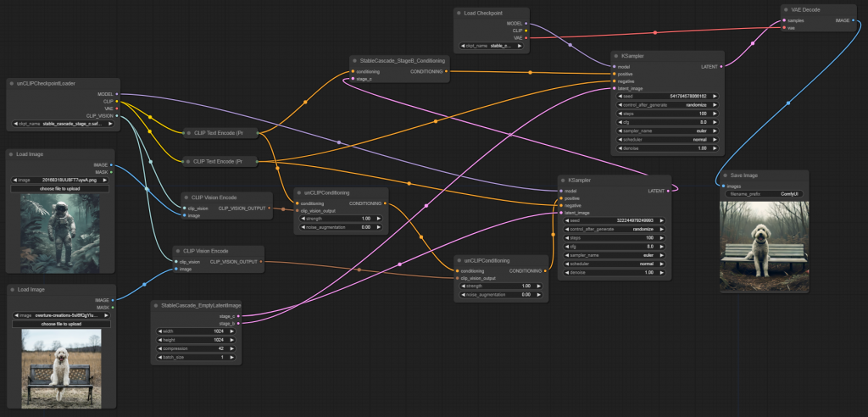This screenshot has height=417, width=868.
Task: Click CLIP_VISION output socket on unCLIPCheckpointLoader
Action: [x=117, y=116]
